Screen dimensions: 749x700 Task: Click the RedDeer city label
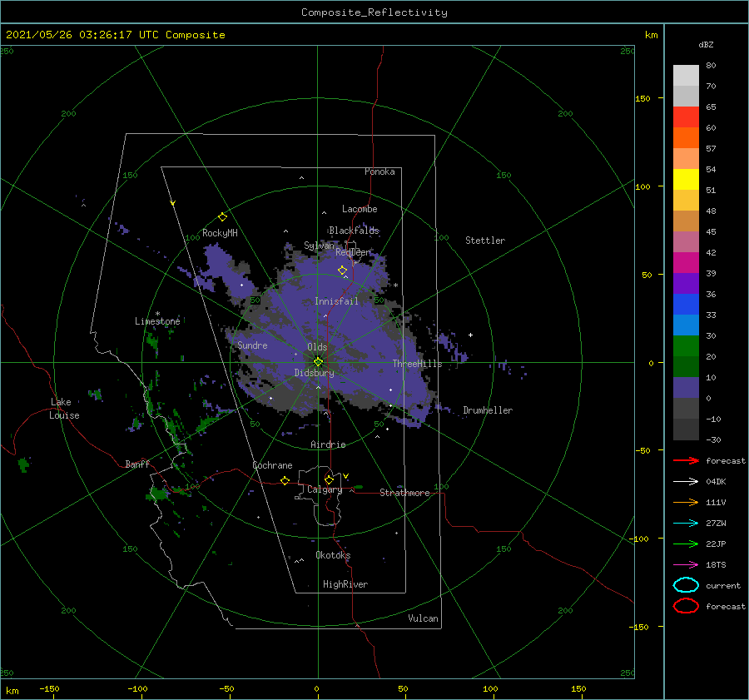353,252
